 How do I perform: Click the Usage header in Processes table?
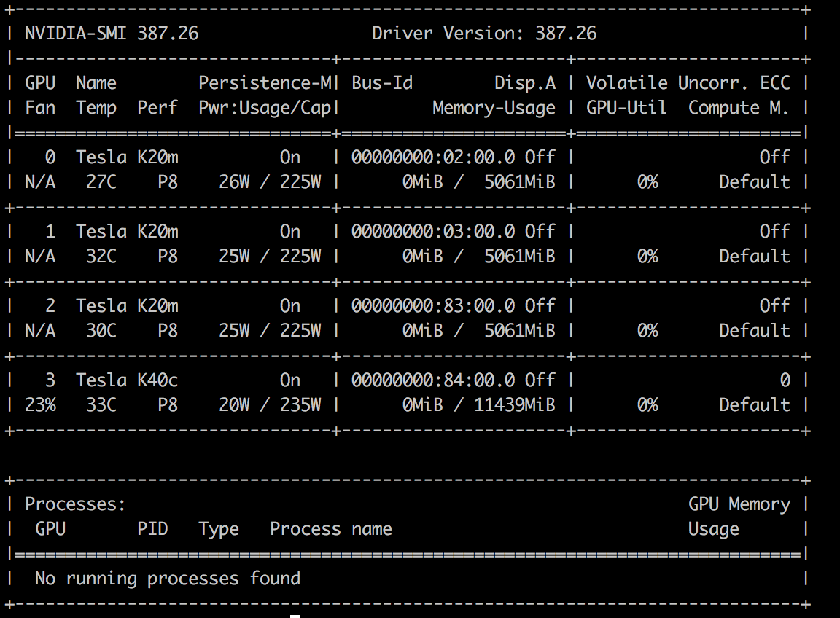pos(714,530)
